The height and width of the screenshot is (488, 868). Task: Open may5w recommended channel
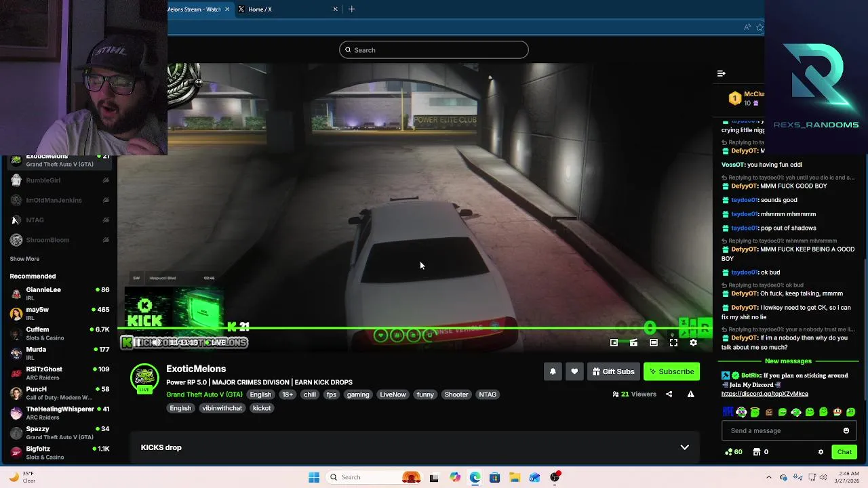tap(59, 313)
